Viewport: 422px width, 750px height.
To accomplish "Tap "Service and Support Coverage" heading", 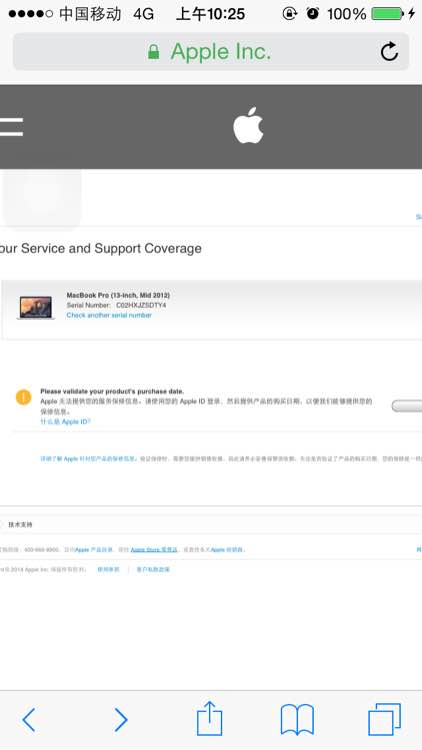I will 111,249.
